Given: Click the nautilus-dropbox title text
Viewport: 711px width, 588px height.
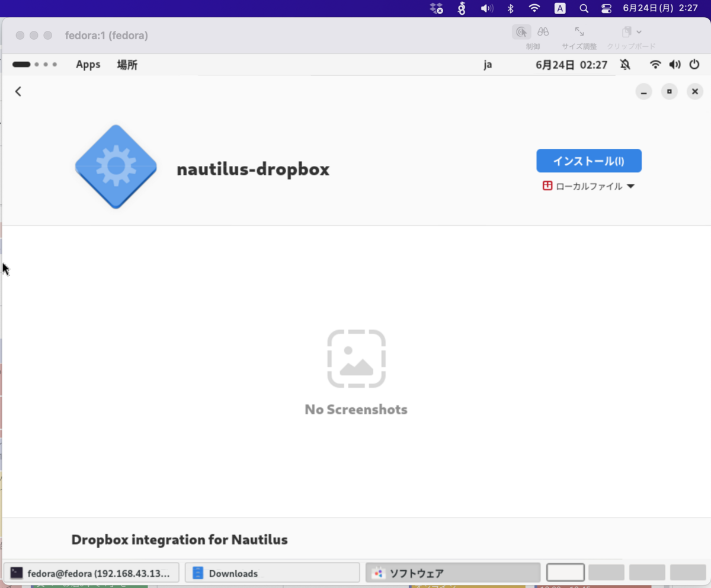Looking at the screenshot, I should pyautogui.click(x=253, y=170).
